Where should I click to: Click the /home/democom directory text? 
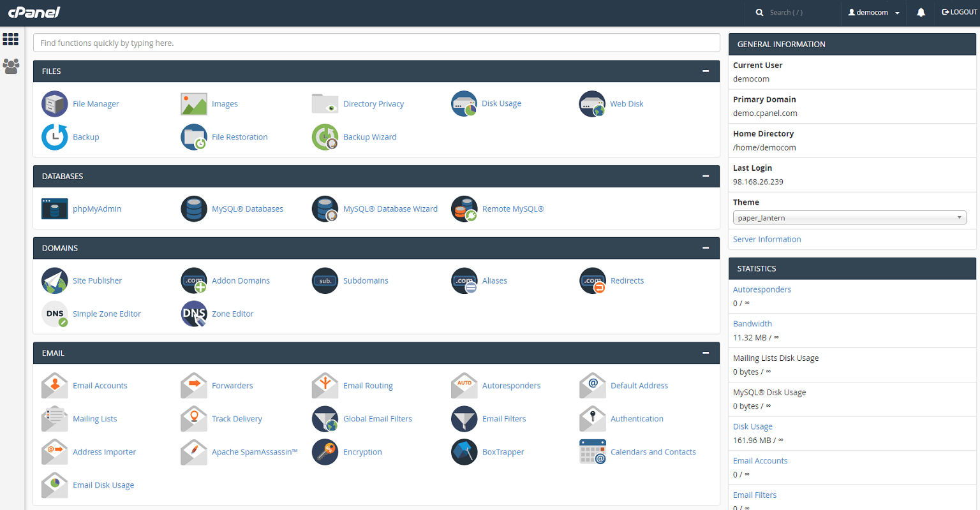764,148
